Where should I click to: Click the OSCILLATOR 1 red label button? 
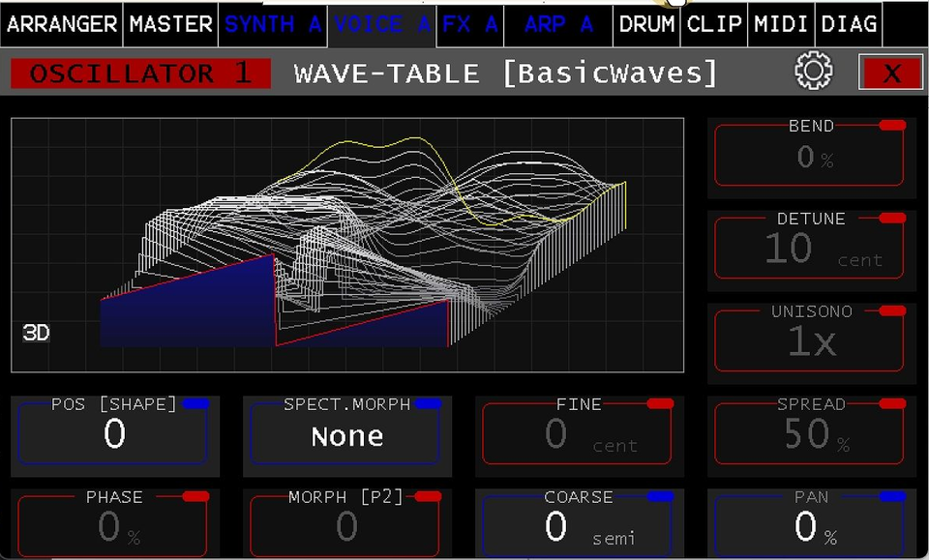(x=140, y=74)
